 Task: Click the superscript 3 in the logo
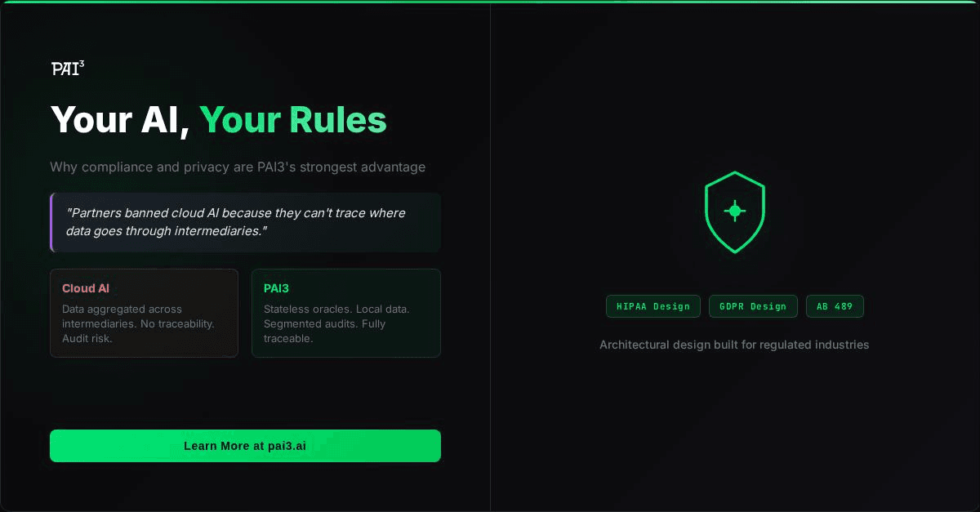pos(82,63)
